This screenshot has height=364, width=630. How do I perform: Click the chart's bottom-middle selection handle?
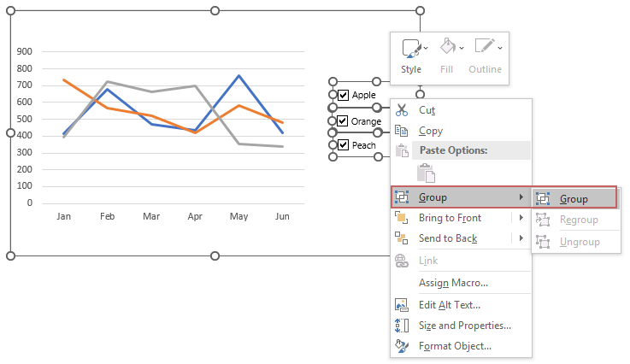pyautogui.click(x=215, y=256)
